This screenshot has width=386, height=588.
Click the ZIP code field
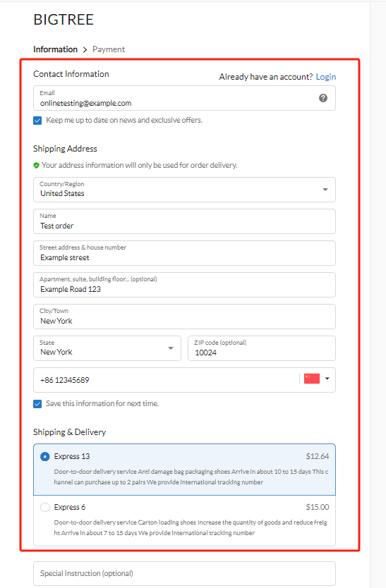[262, 348]
